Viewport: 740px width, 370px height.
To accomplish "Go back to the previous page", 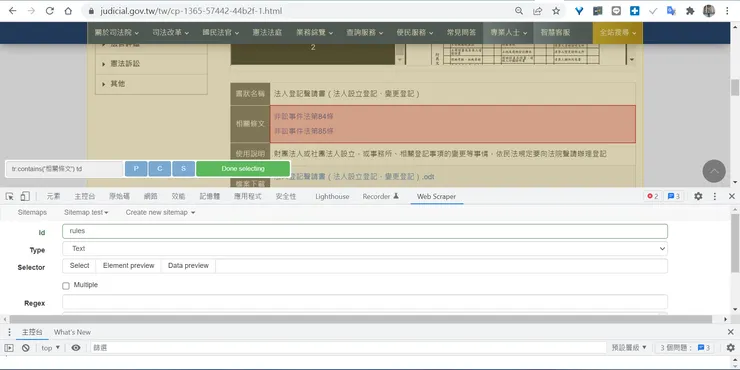I will [x=13, y=11].
